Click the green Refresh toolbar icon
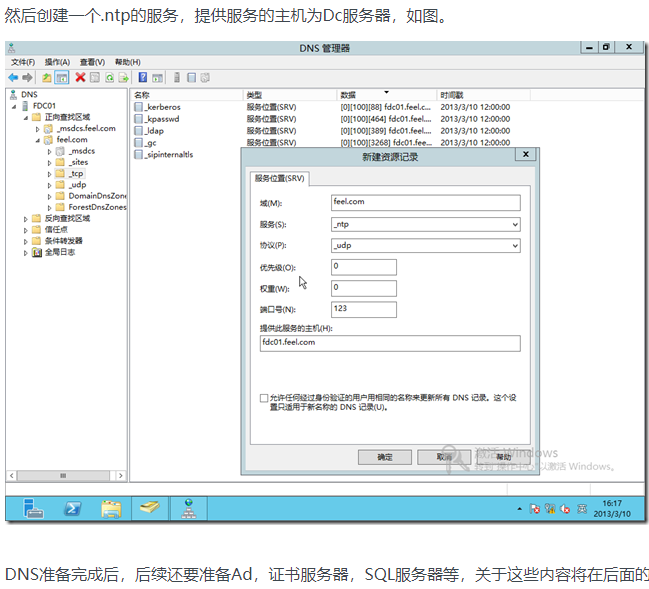The width and height of the screenshot is (649, 589). click(x=109, y=77)
